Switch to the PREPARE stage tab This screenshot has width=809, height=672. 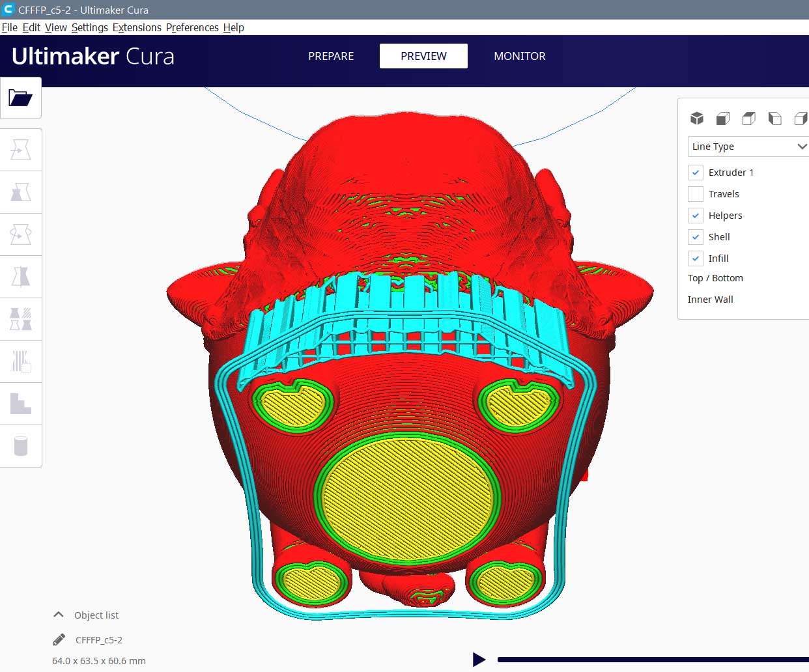pyautogui.click(x=331, y=56)
